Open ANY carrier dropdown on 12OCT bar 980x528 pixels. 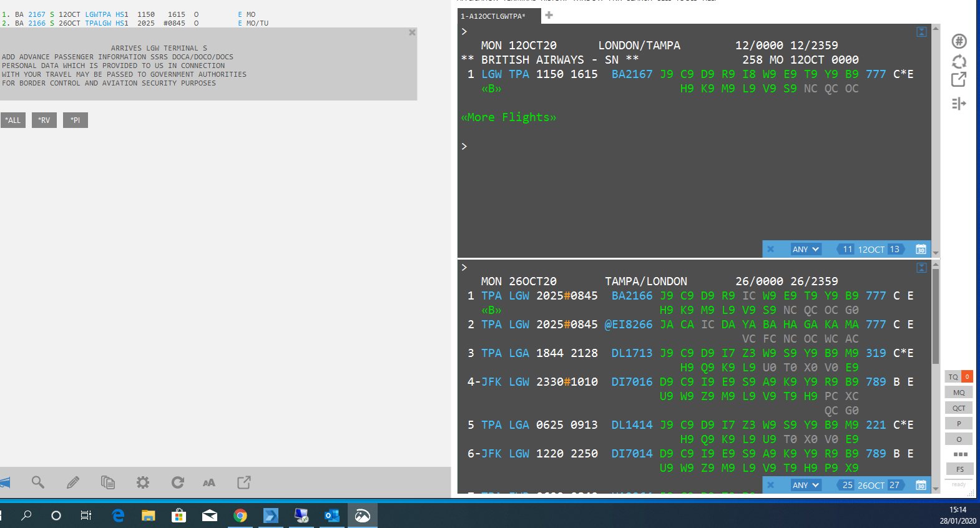click(806, 249)
